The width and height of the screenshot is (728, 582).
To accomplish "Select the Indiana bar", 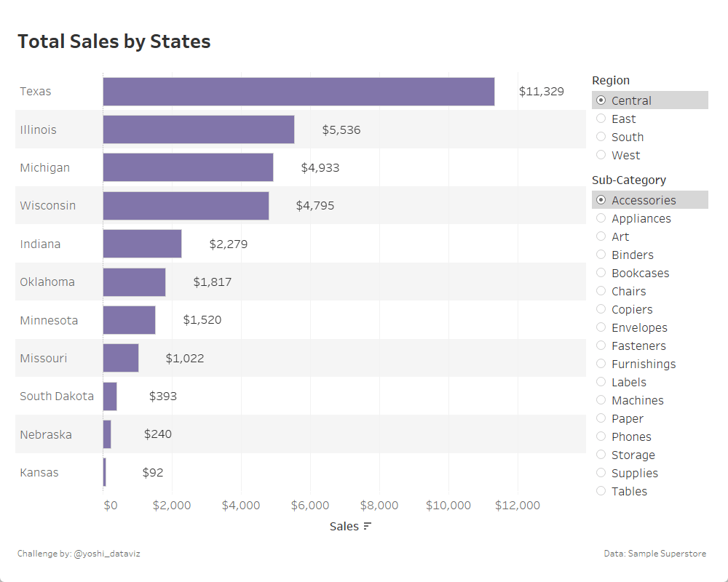I will point(142,244).
